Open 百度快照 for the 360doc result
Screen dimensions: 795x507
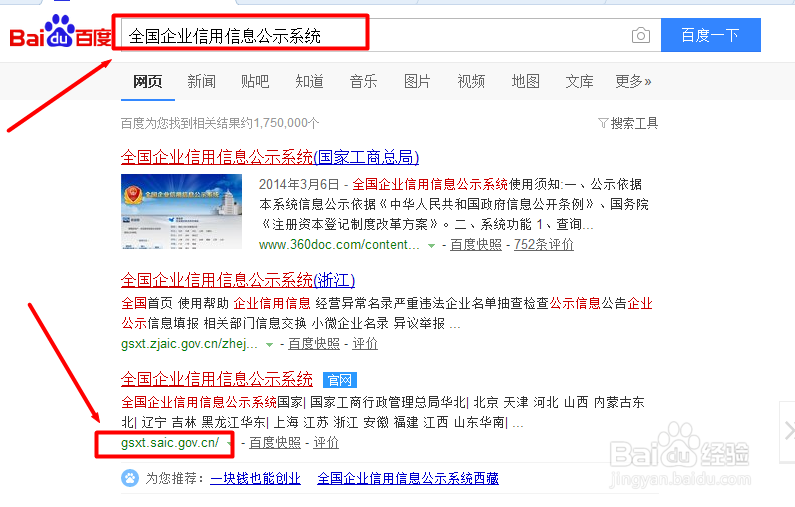click(476, 244)
